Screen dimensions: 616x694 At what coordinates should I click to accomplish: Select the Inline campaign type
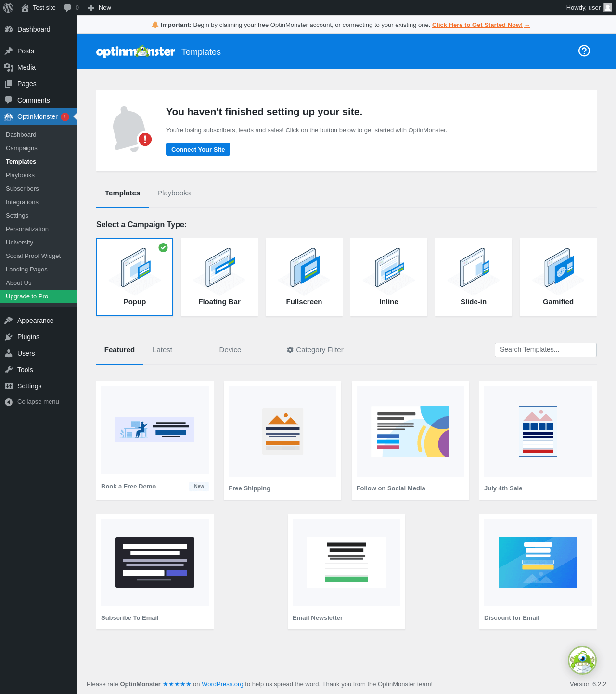point(389,277)
